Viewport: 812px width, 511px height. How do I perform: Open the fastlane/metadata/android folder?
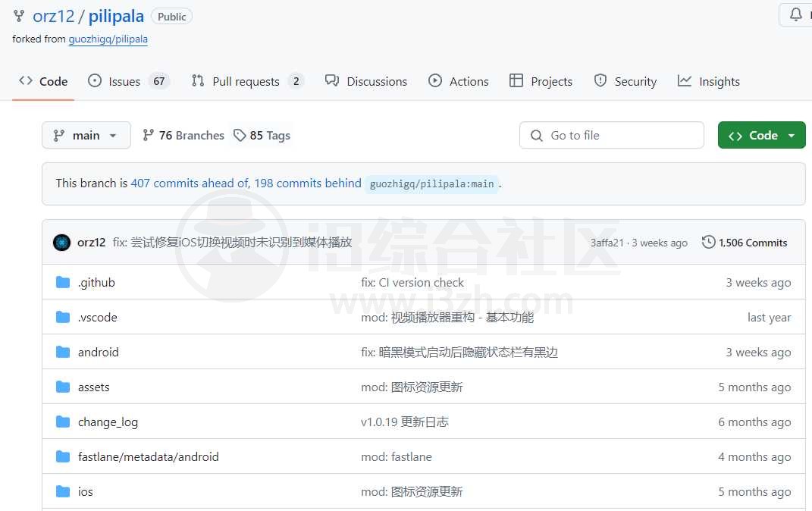click(149, 456)
